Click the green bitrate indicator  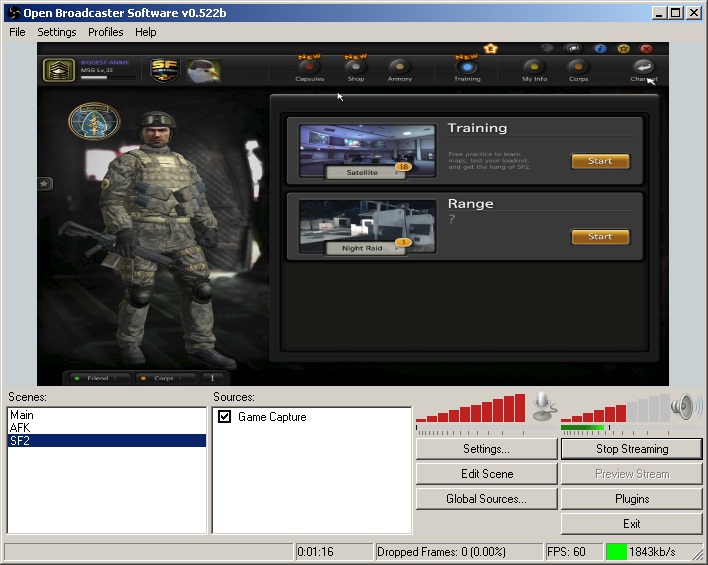pyautogui.click(x=616, y=552)
